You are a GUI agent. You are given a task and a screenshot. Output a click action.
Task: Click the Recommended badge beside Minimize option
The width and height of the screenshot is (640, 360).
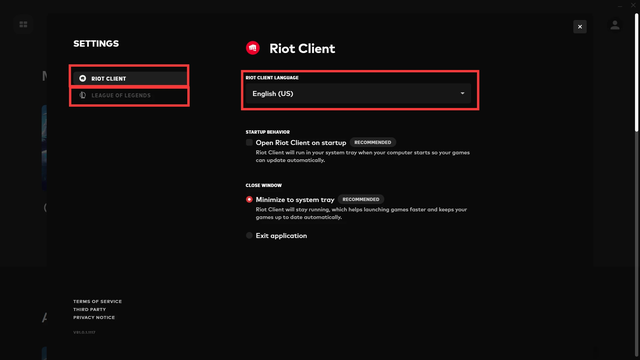[x=361, y=200]
